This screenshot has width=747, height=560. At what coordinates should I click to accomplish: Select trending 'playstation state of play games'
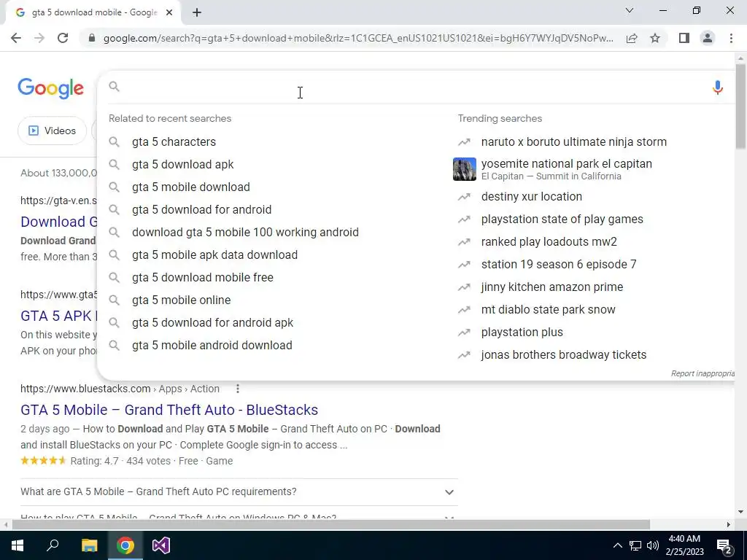[562, 219]
